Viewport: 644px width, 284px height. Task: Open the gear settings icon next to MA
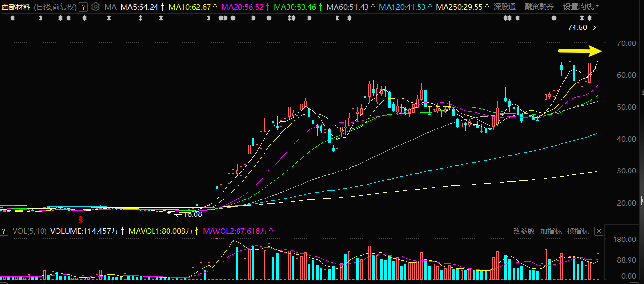point(96,7)
